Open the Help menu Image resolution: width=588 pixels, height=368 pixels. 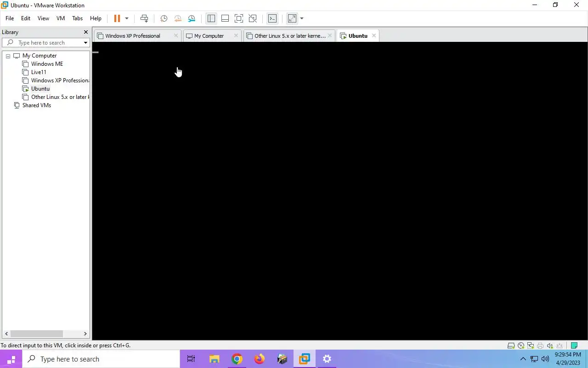(96, 18)
